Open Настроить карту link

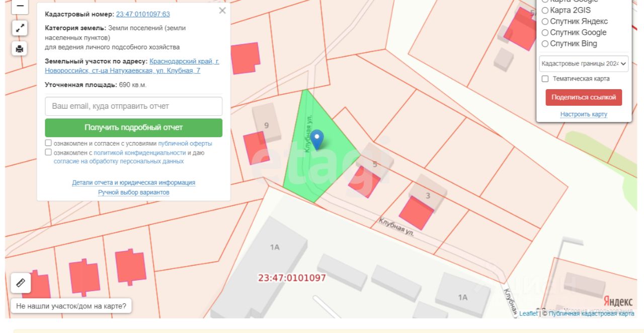(584, 114)
